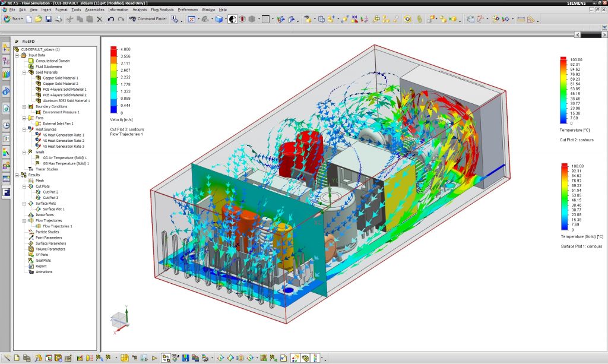This screenshot has height=364, width=608.
Task: Click the Delete X icon in the toolbar
Action: 99,19
